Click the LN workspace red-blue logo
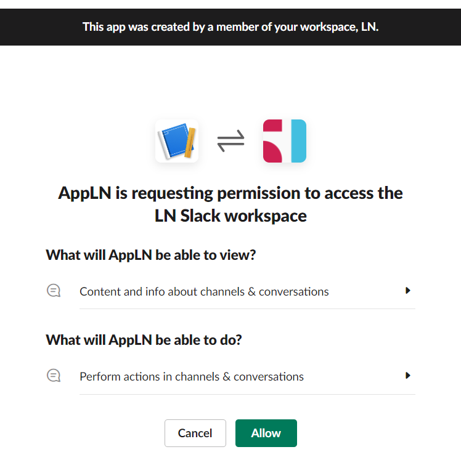Screen dimensions: 461x476 coord(284,141)
